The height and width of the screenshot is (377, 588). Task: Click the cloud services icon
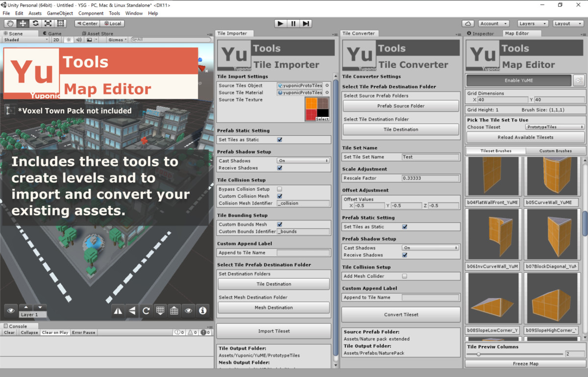pos(467,23)
